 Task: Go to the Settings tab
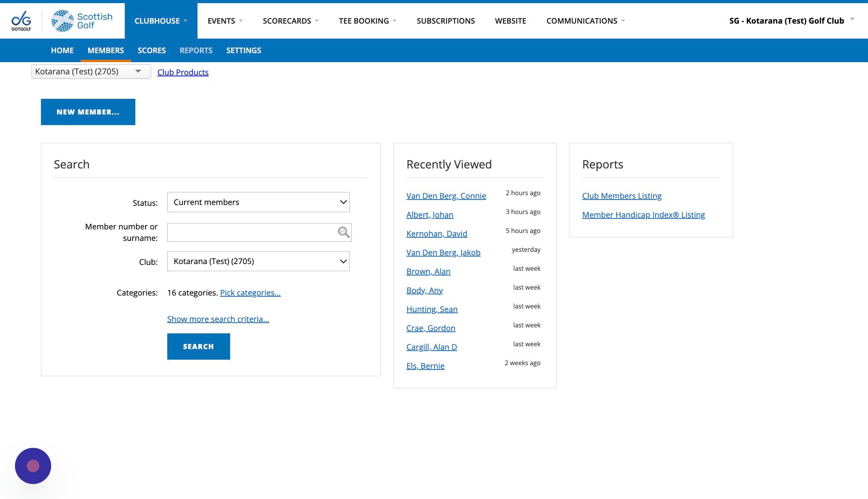pos(244,50)
